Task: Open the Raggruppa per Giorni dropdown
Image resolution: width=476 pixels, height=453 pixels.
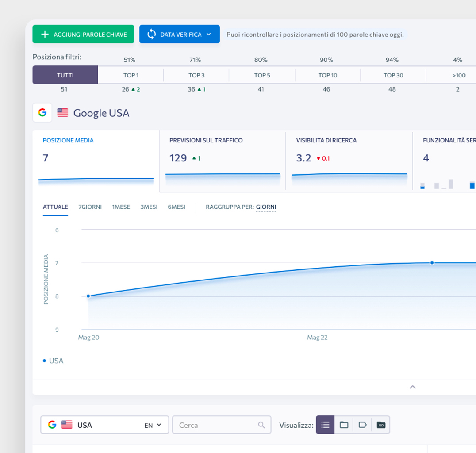Action: (265, 207)
